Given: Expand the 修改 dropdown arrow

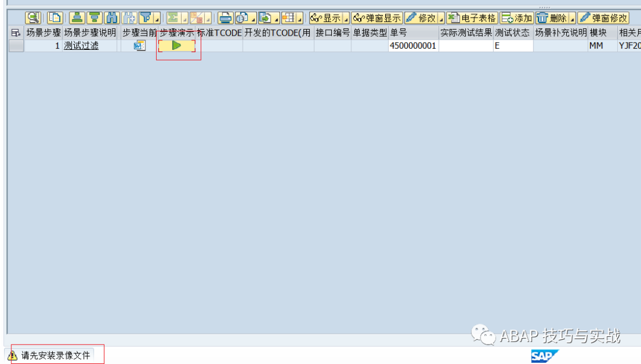Looking at the screenshot, I should pos(441,19).
